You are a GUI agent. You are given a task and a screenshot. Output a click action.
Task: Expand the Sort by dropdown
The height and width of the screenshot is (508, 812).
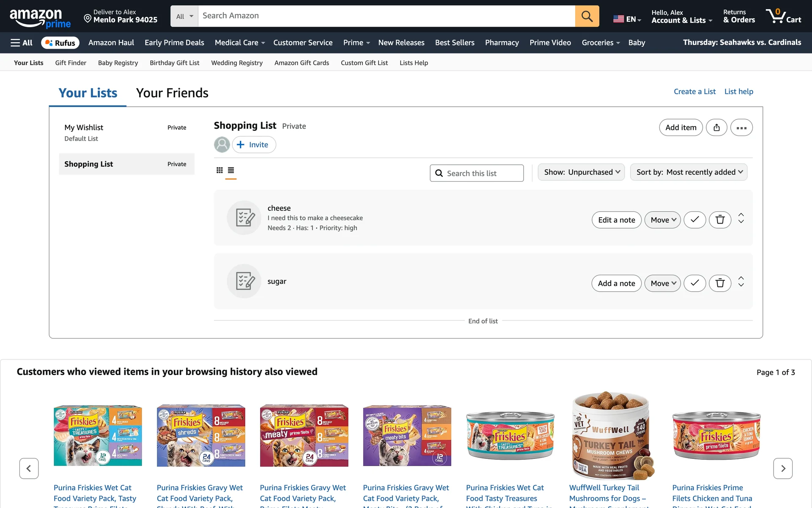coord(689,172)
